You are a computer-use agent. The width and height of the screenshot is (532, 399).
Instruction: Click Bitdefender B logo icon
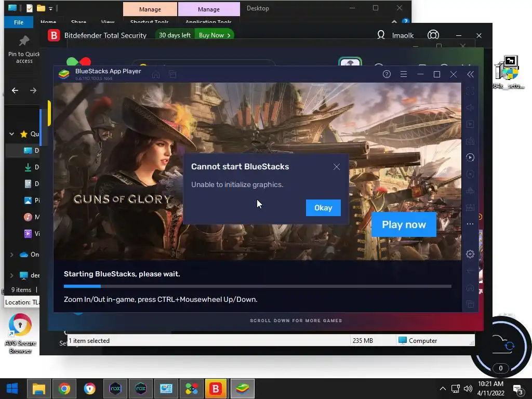pyautogui.click(x=54, y=35)
